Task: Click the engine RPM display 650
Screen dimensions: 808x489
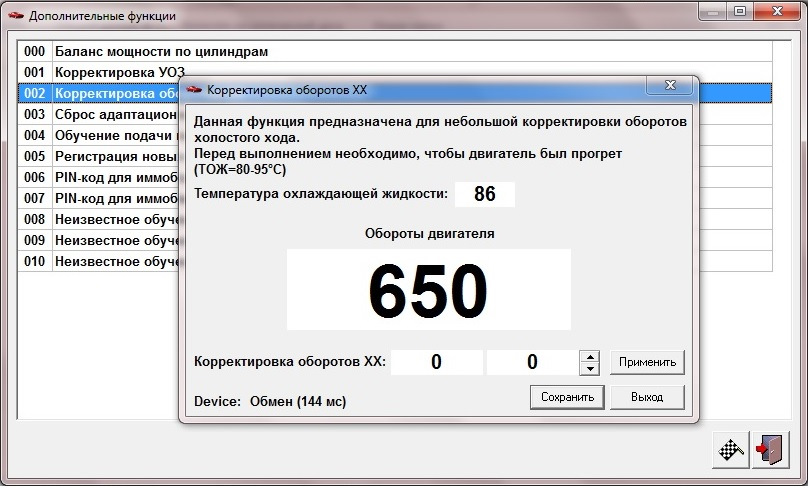Action: pos(429,290)
